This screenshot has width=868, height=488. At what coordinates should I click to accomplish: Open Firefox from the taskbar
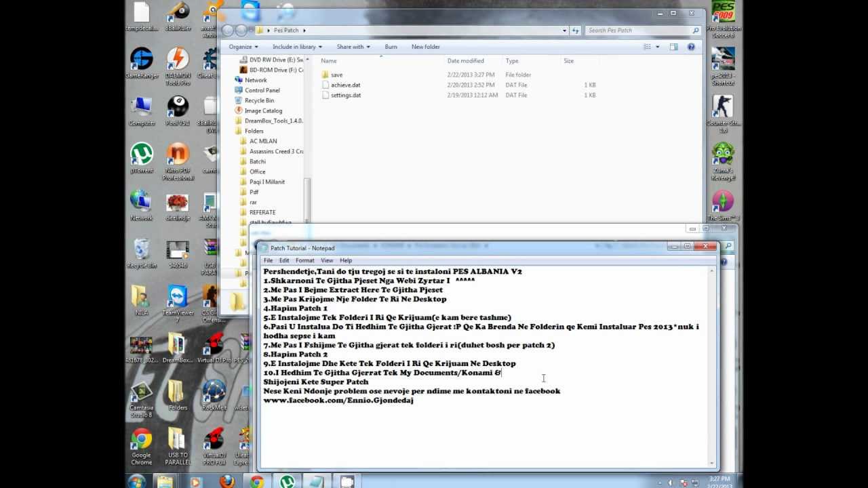pyautogui.click(x=226, y=482)
